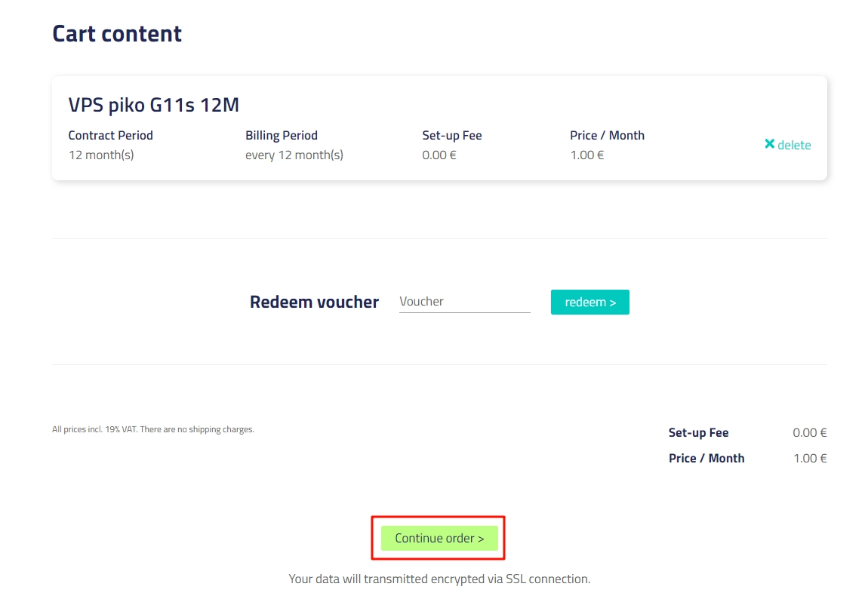This screenshot has height=602, width=868.
Task: Click Set-up Fee label in totals summary
Action: coord(699,433)
